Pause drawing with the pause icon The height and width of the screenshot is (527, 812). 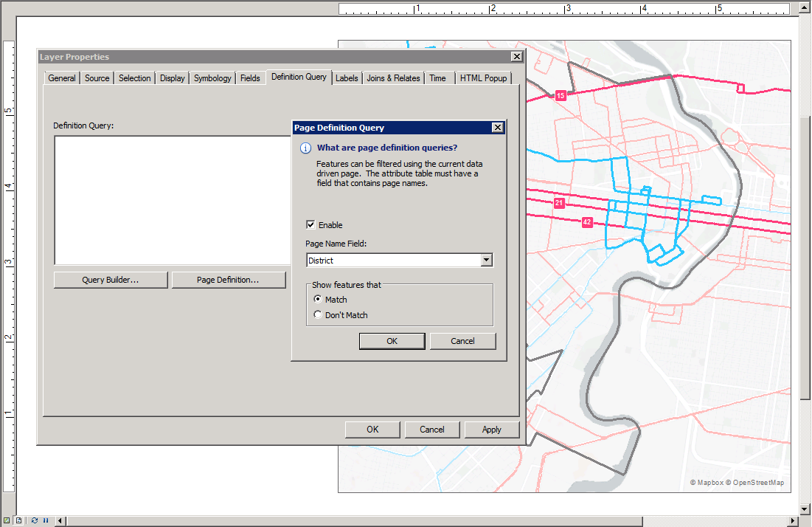(46, 520)
